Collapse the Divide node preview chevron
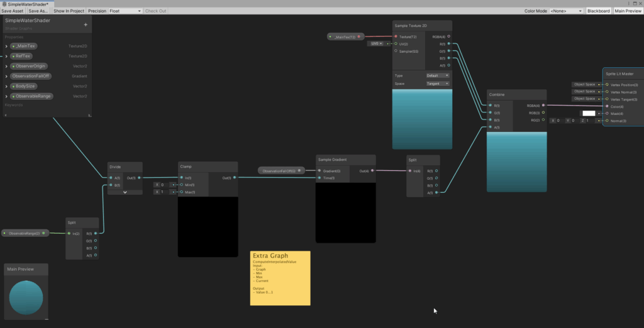 [125, 192]
